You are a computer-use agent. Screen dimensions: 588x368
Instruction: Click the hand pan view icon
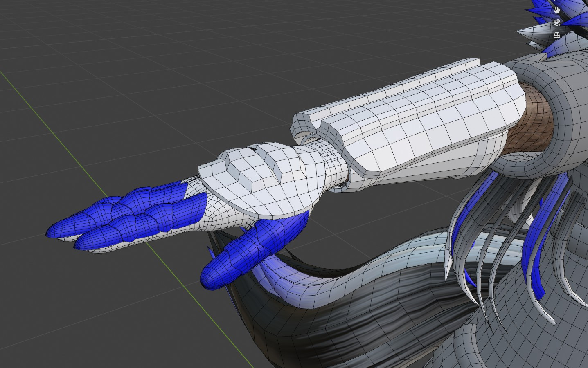[x=557, y=10]
